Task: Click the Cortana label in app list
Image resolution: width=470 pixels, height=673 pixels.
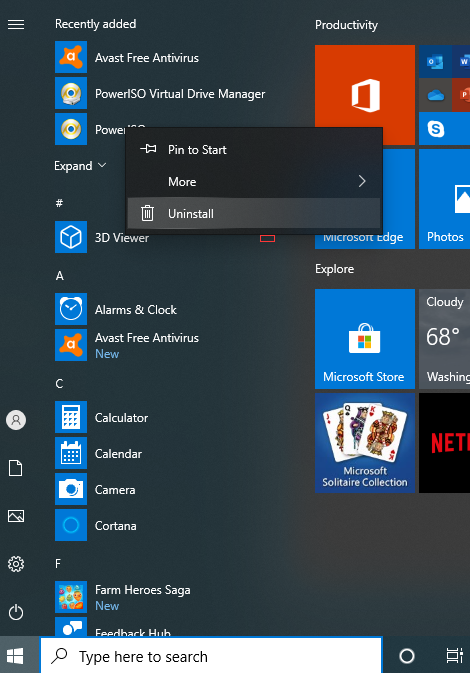Action: [115, 526]
